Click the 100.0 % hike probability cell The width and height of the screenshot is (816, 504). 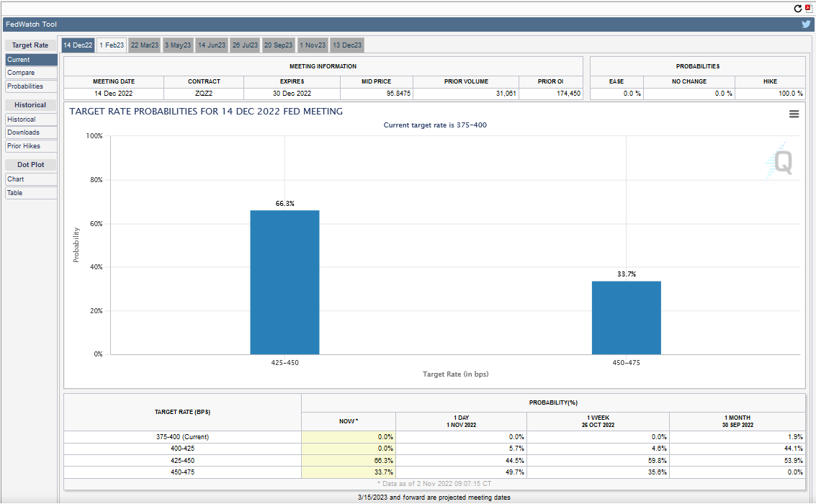click(770, 94)
